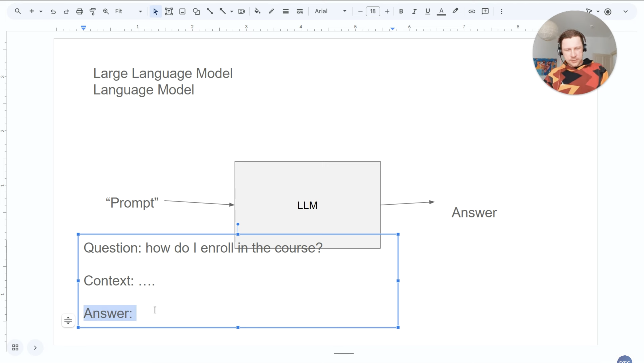Click the Question line in text box
Screen dimensions: 644x363
[203, 248]
